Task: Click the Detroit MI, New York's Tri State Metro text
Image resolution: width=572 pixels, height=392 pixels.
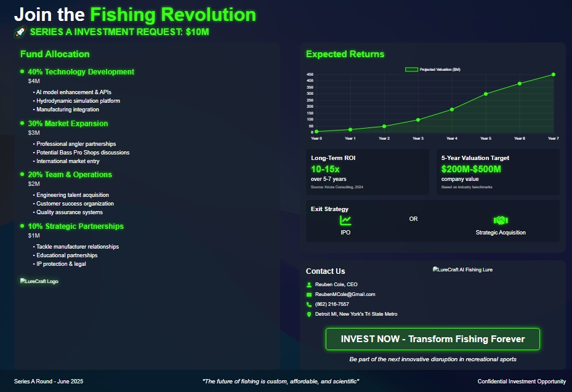Action: [356, 314]
